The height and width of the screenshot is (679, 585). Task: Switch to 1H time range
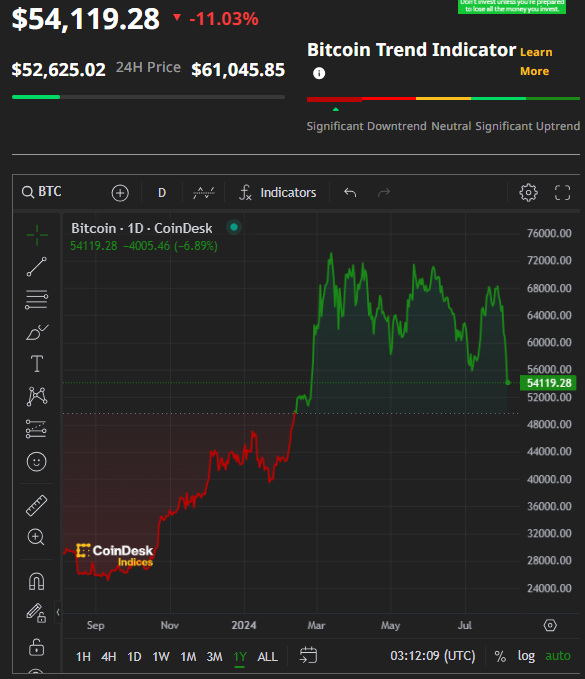coord(83,656)
